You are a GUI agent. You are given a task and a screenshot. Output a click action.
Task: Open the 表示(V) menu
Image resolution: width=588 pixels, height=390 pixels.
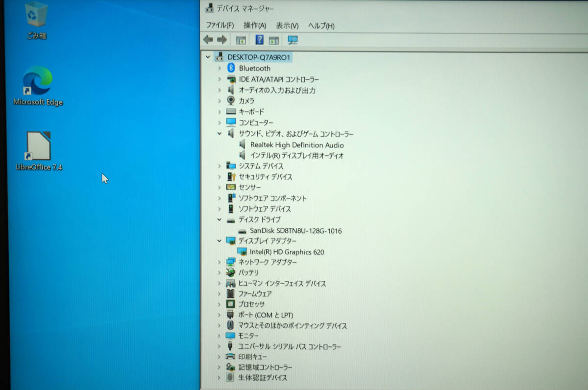tap(287, 25)
